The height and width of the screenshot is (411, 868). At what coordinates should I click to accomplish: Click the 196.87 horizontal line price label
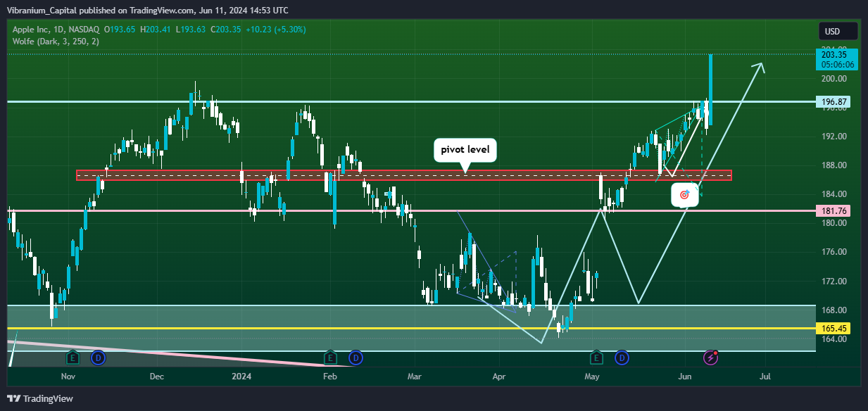click(833, 102)
